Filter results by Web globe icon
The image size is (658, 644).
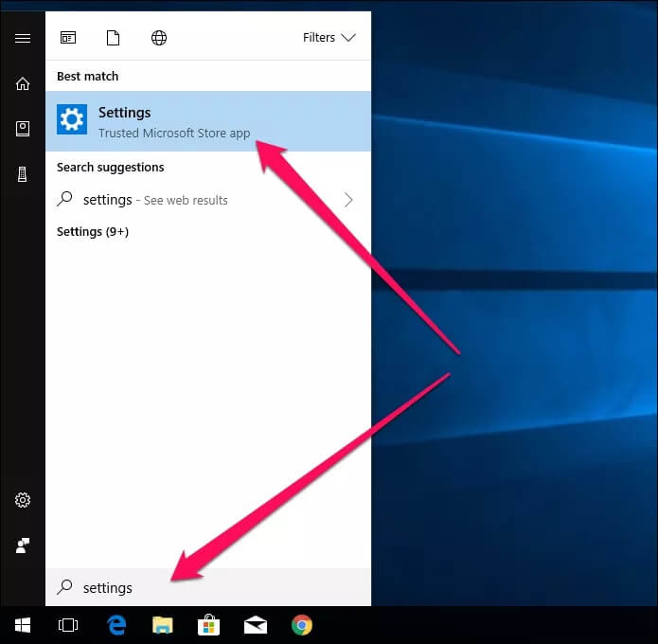click(x=159, y=38)
